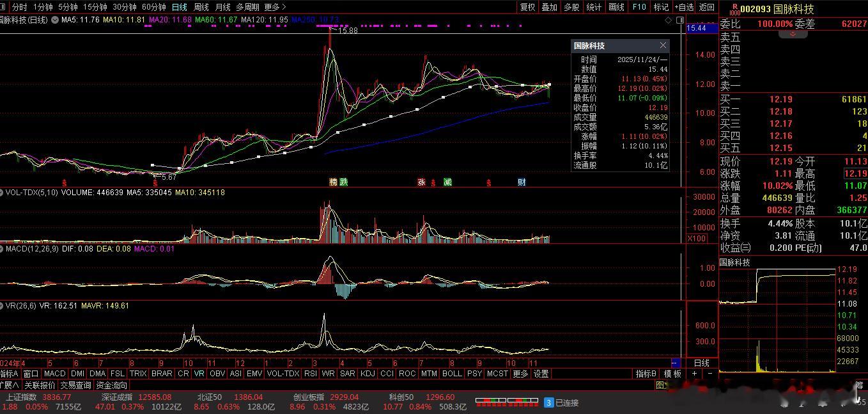This screenshot has width=868, height=414.
Task: Click the 多股 multi-stock button
Action: 571,7
